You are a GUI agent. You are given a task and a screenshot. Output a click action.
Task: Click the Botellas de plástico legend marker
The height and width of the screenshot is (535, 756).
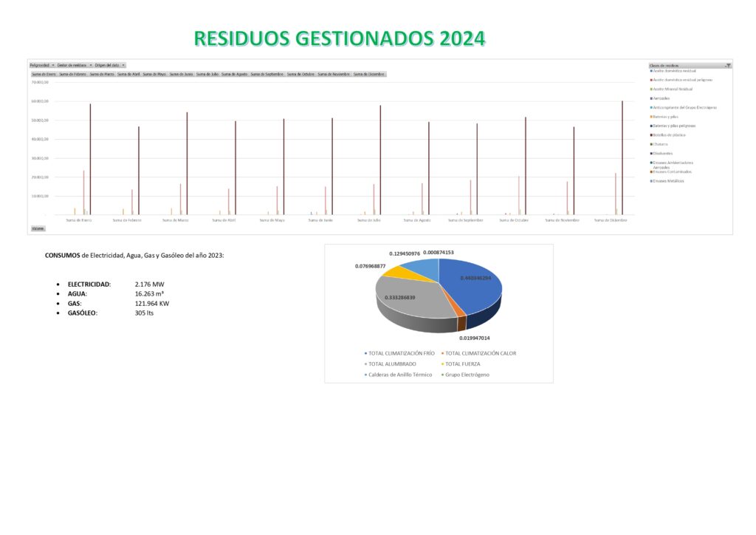pyautogui.click(x=650, y=134)
